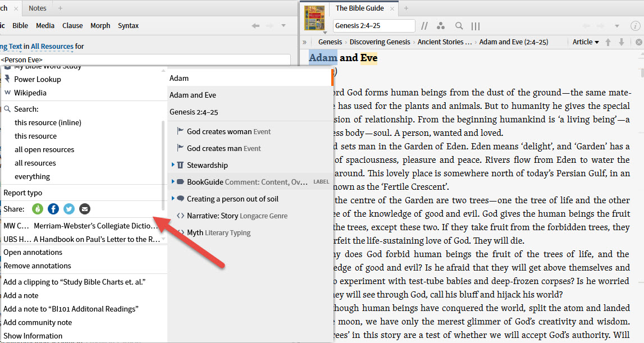Switch to the Notes tab
Image resolution: width=644 pixels, height=343 pixels.
point(38,8)
